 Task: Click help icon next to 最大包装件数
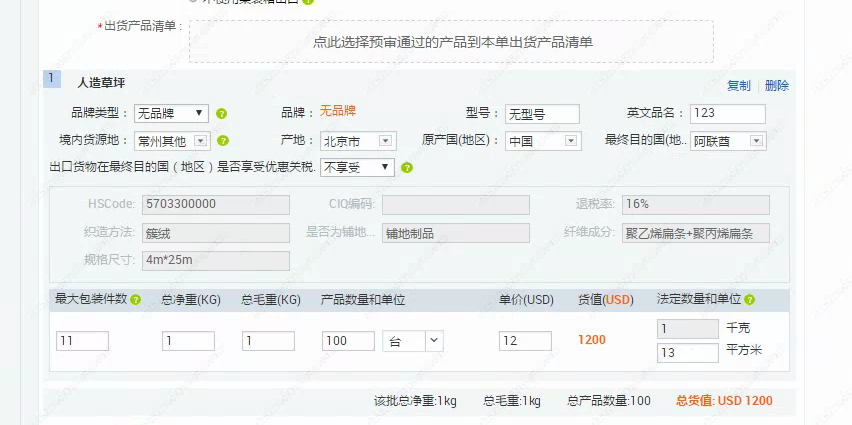(135, 300)
